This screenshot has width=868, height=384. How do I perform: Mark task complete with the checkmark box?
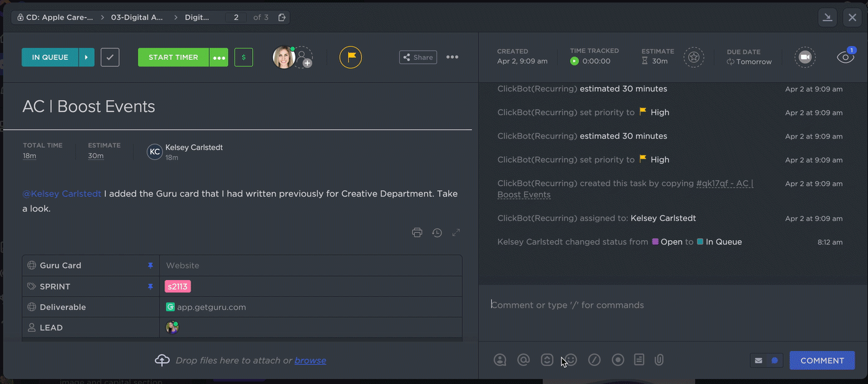click(x=110, y=57)
